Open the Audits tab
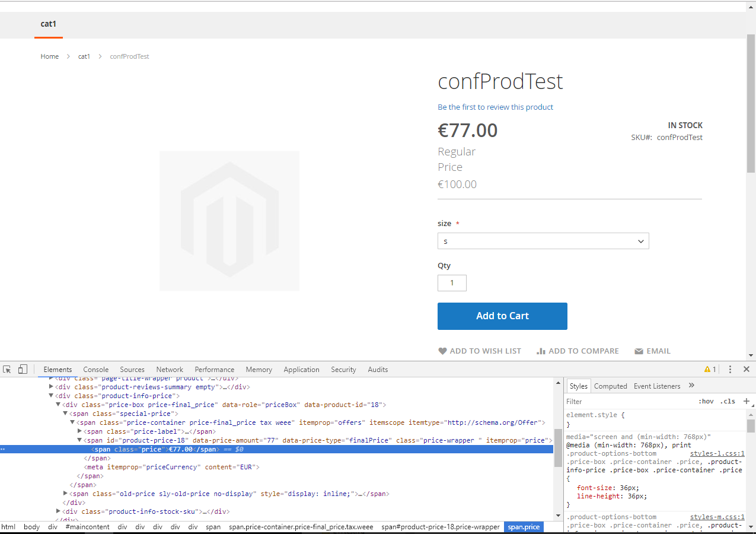This screenshot has width=756, height=534. coord(378,369)
